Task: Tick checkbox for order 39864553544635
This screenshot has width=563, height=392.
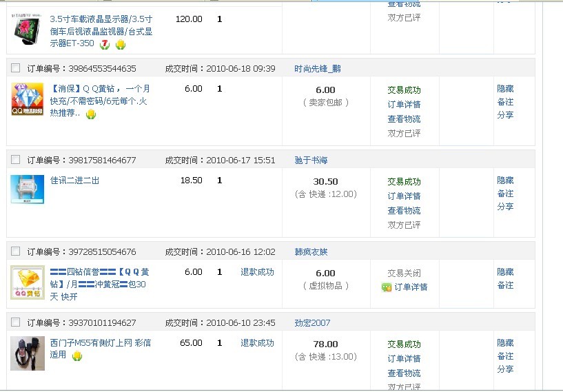Action: coord(16,68)
